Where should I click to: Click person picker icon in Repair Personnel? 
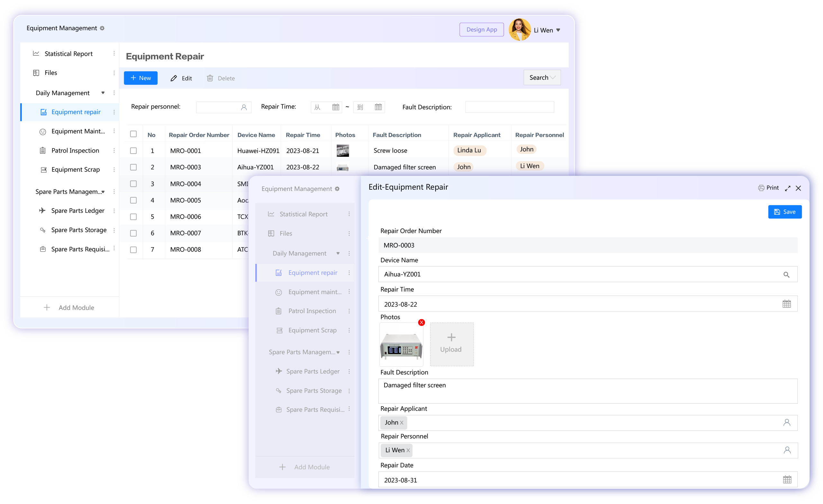[x=787, y=450]
